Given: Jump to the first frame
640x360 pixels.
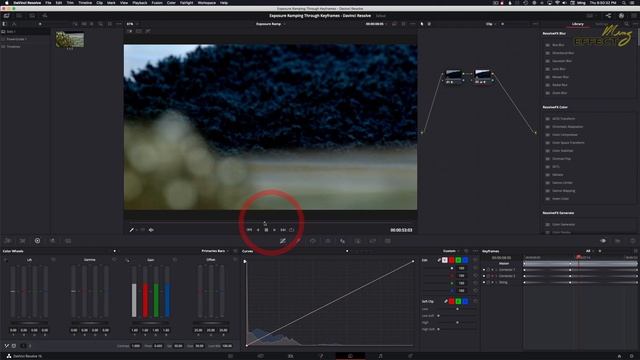Looking at the screenshot, I should coord(249,230).
